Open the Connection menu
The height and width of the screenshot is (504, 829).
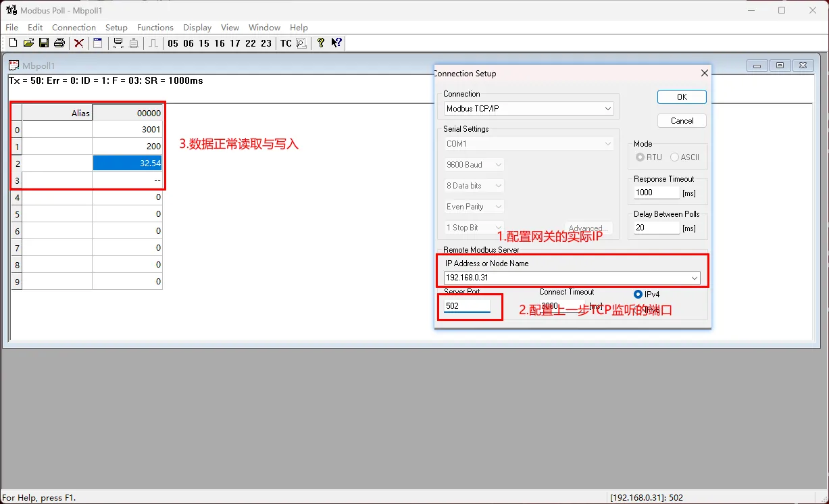[74, 27]
